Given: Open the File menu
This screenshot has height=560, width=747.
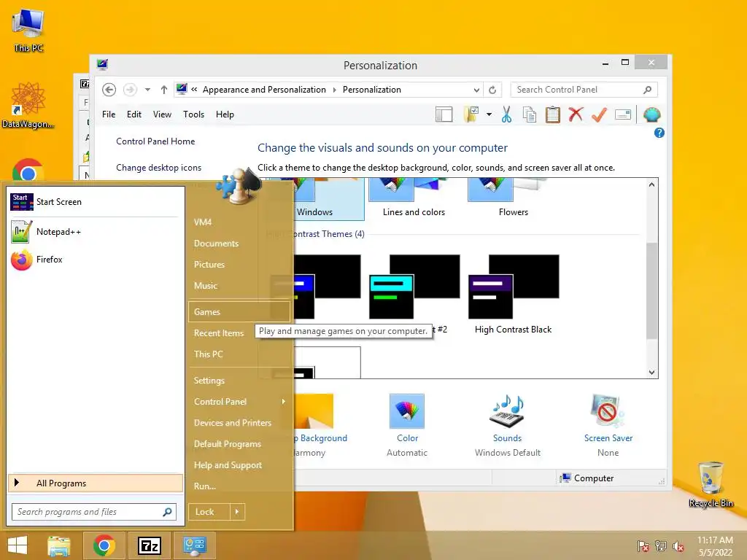Looking at the screenshot, I should coord(109,114).
